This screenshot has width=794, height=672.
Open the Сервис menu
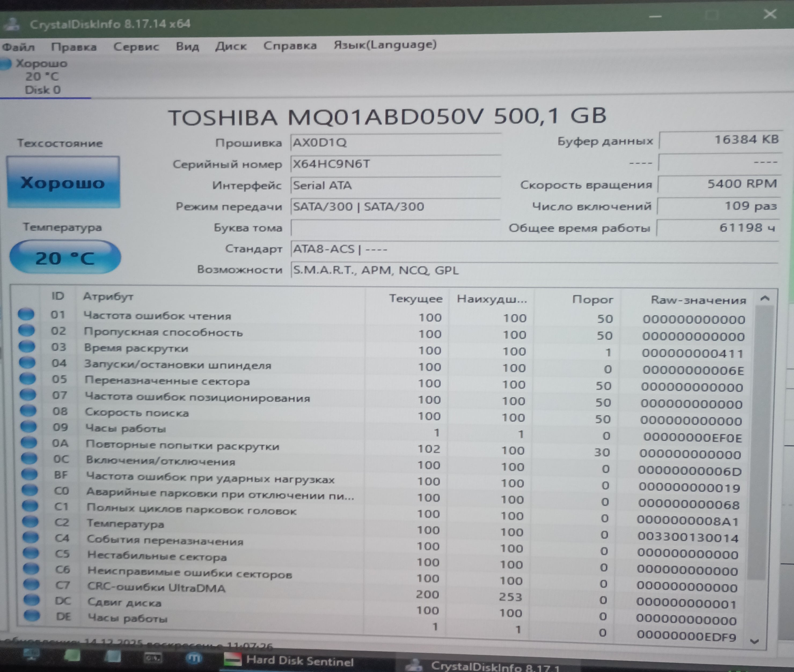coord(136,47)
